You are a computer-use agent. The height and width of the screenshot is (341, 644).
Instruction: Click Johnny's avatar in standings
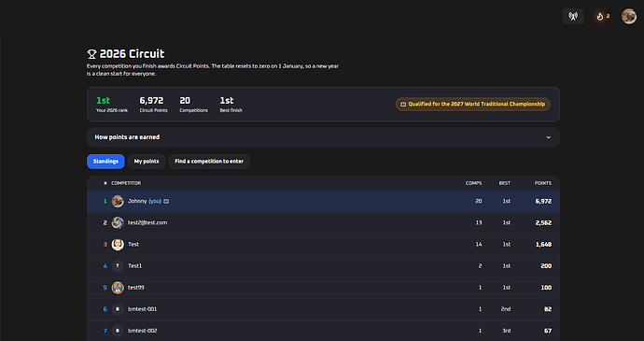pos(118,201)
